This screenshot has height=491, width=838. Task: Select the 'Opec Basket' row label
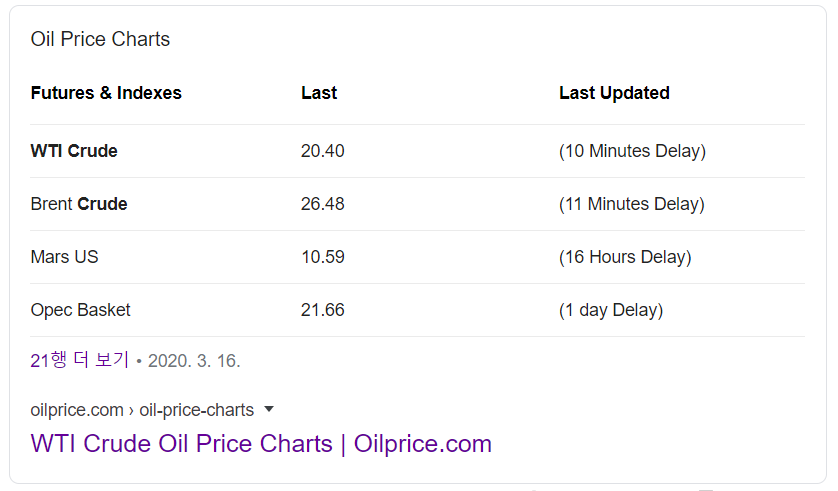(80, 310)
